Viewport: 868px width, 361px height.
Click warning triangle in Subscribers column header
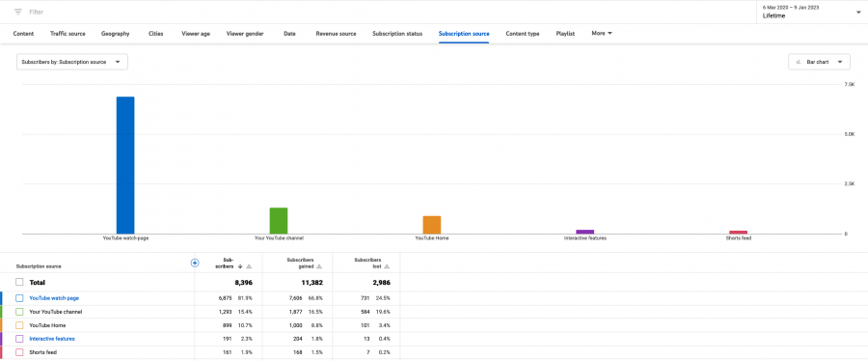pyautogui.click(x=249, y=266)
